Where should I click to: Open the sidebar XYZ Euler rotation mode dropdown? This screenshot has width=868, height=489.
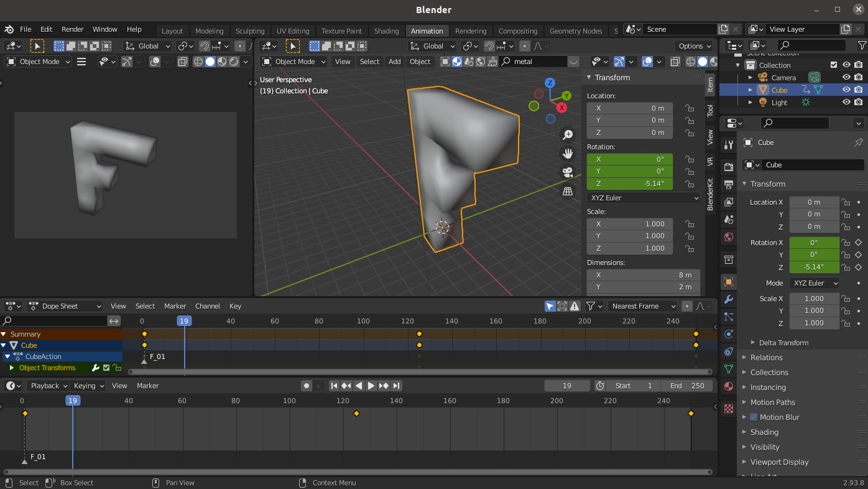[x=644, y=198]
